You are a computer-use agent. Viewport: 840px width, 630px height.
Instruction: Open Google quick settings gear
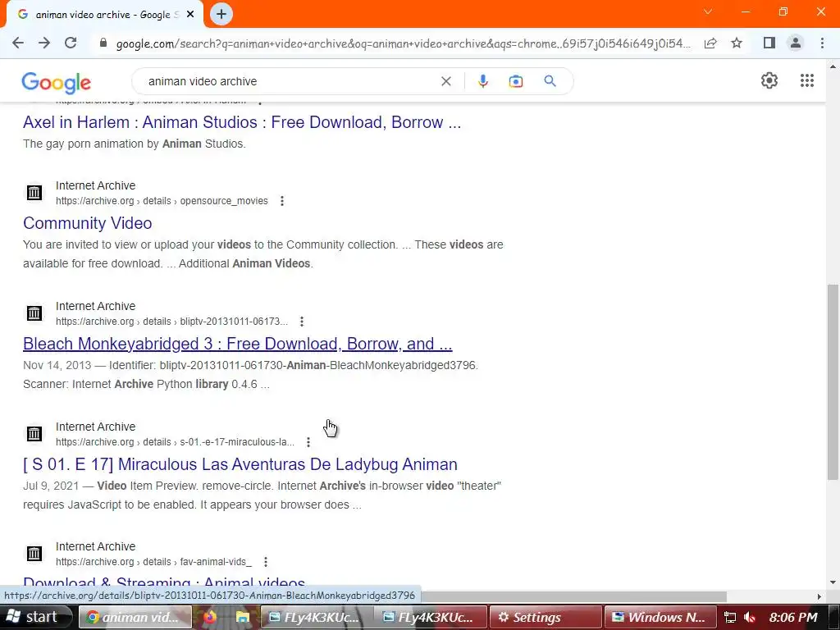769,80
